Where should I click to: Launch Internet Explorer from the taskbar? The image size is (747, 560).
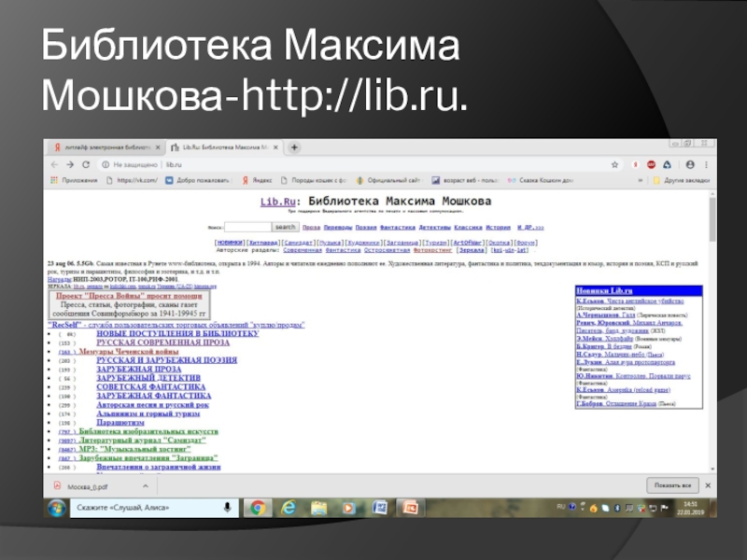289,508
